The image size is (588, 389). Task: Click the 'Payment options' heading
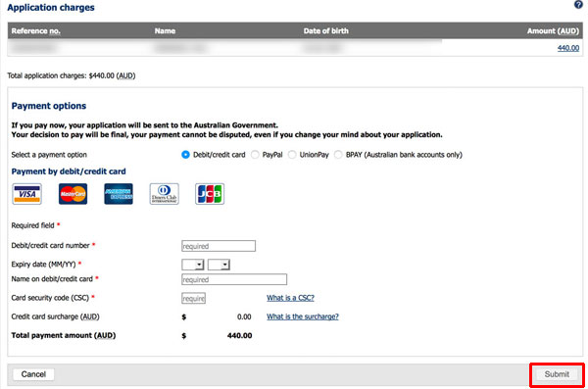(49, 106)
